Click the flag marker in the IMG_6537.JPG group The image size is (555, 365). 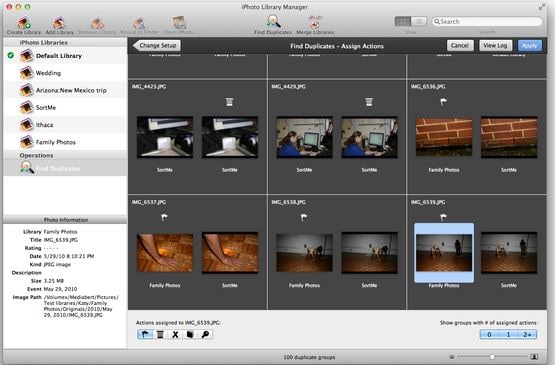tap(164, 217)
